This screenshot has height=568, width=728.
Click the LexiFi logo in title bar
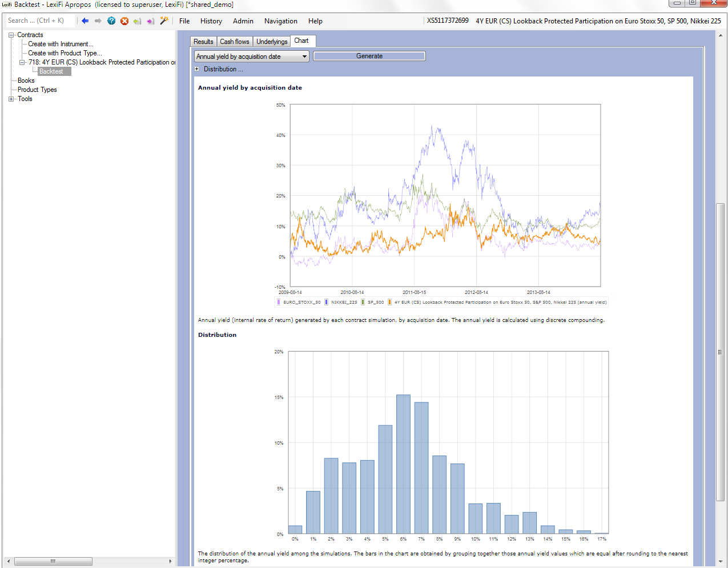(7, 4)
